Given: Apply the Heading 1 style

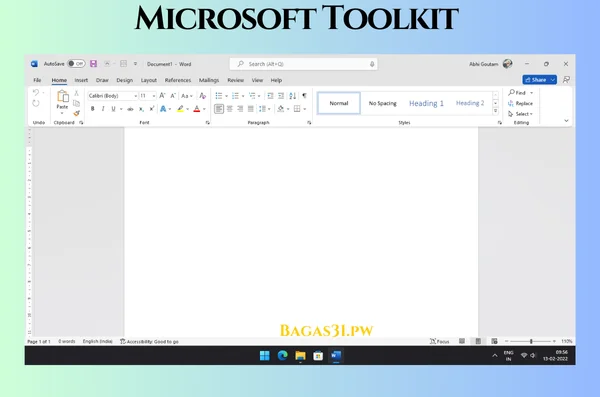Looking at the screenshot, I should pyautogui.click(x=426, y=103).
